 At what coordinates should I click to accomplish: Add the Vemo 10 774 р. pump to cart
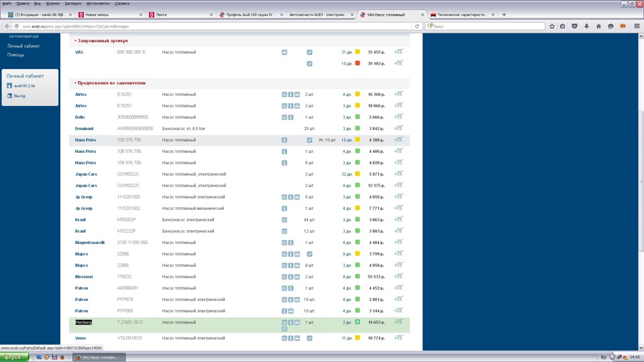[x=398, y=337]
